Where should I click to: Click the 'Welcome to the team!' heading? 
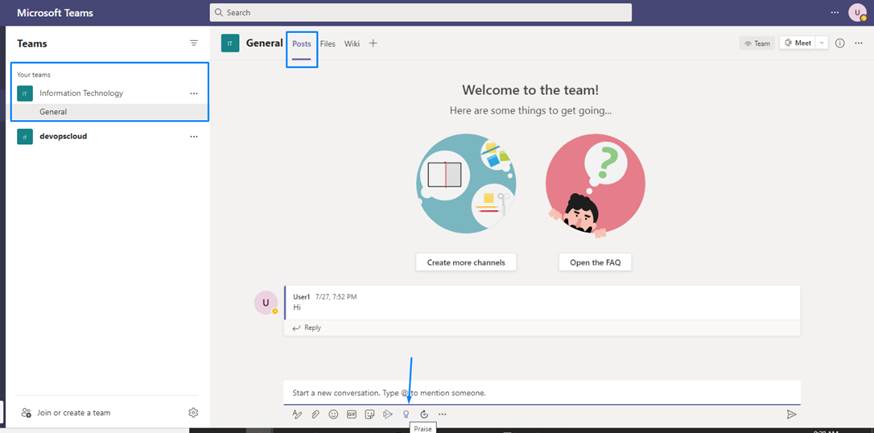point(530,90)
